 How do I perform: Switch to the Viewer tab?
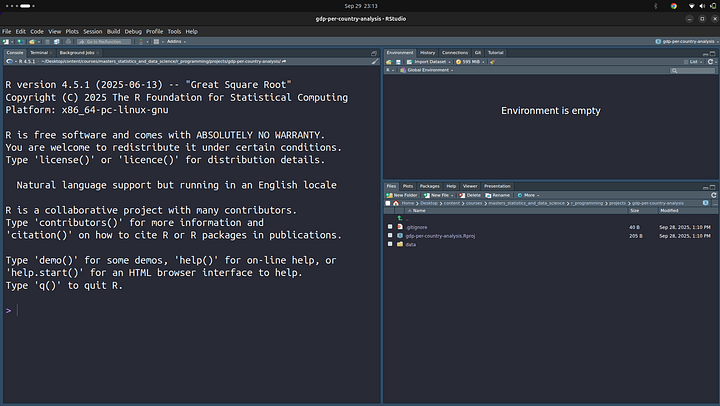pos(470,186)
